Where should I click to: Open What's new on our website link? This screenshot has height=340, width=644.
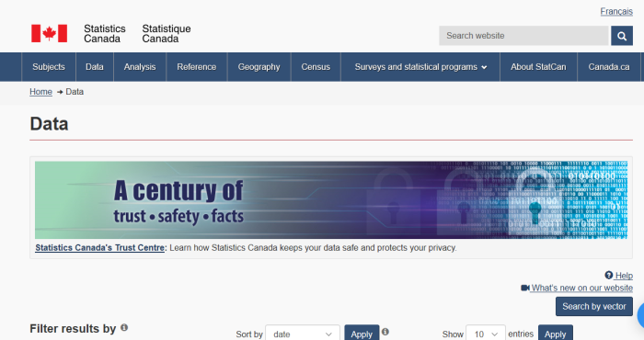point(581,288)
